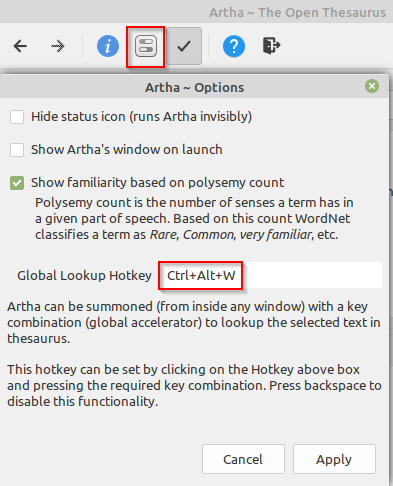Close the Artha Options dialog
This screenshot has width=393, height=486.
point(372,86)
